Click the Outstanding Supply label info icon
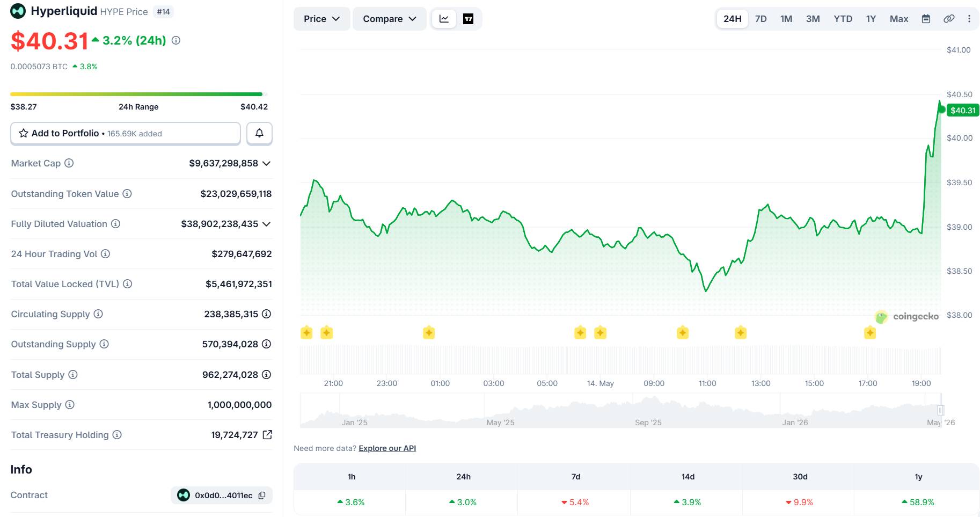The width and height of the screenshot is (980, 517). (x=104, y=344)
